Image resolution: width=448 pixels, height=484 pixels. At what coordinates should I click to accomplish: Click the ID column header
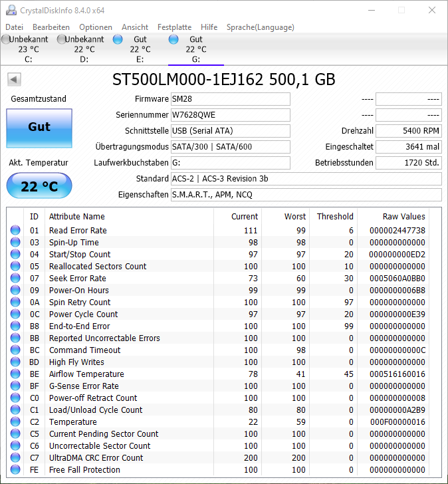(x=35, y=216)
